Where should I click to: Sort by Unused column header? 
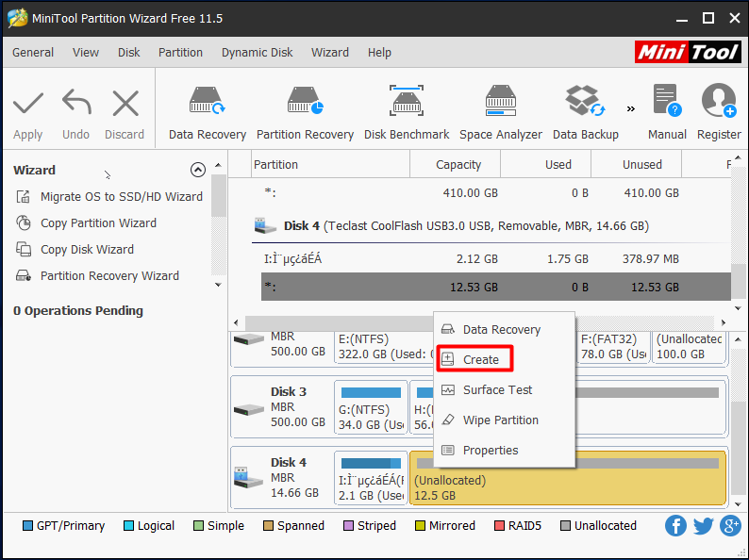(x=636, y=165)
